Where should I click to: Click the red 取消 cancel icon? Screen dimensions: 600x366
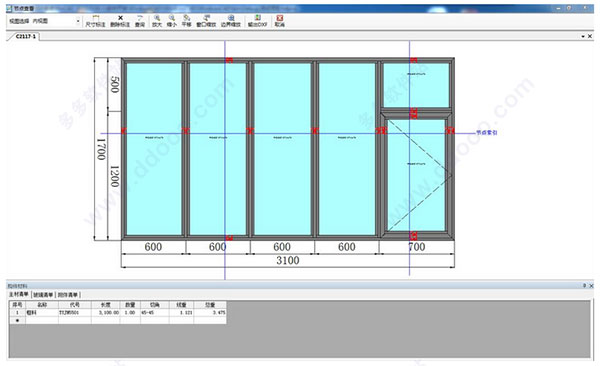[280, 21]
